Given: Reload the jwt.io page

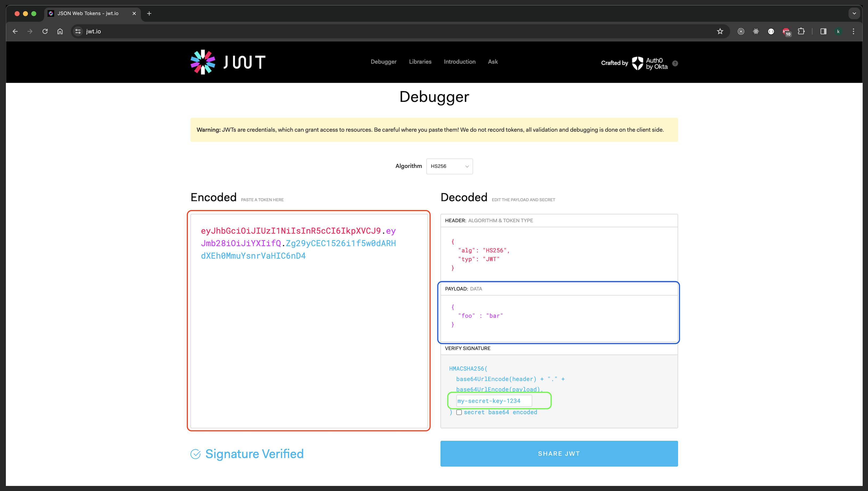Looking at the screenshot, I should (45, 31).
